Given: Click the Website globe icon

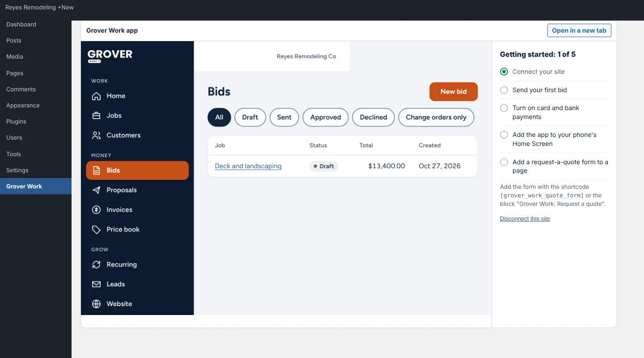Looking at the screenshot, I should (x=96, y=304).
